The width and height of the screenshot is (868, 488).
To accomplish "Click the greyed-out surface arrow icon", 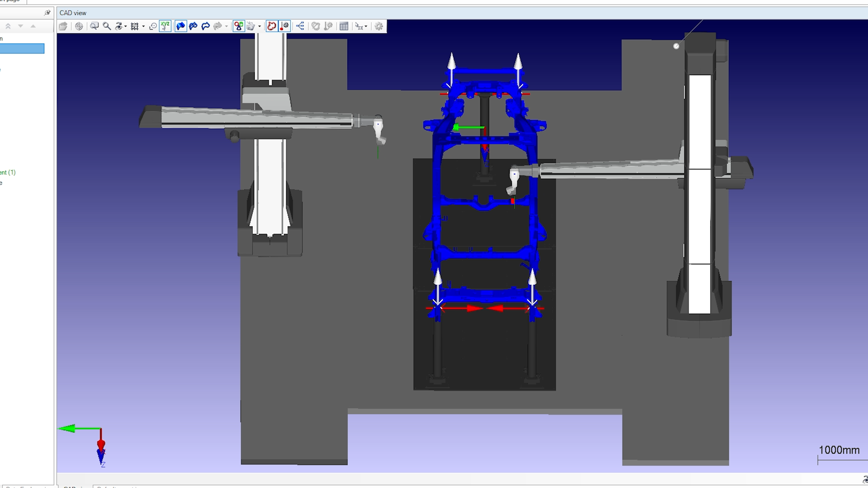I will tap(218, 26).
